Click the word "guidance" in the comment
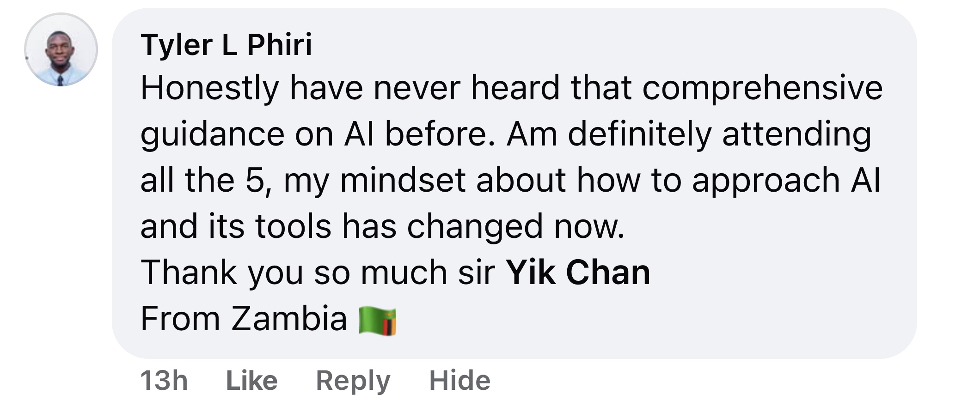Image resolution: width=980 pixels, height=400 pixels. tap(213, 134)
